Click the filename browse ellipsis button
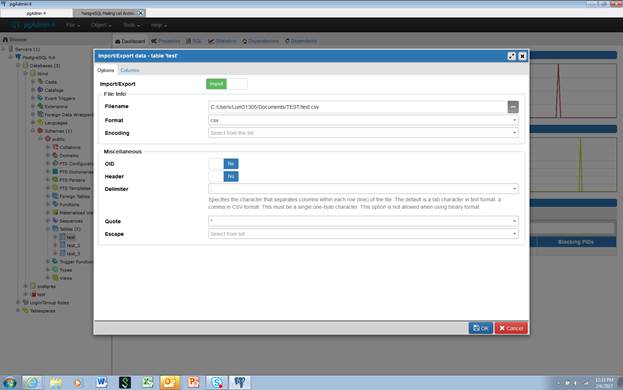 click(513, 107)
